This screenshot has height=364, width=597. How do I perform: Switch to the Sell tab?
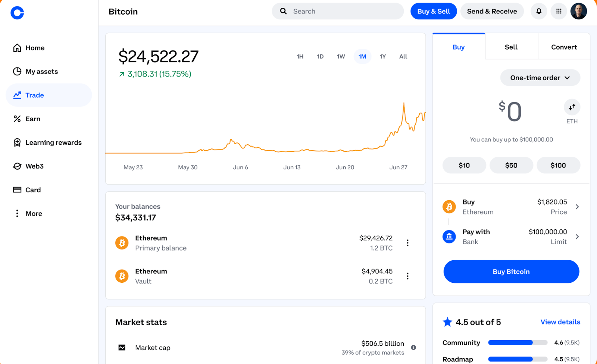coord(511,47)
